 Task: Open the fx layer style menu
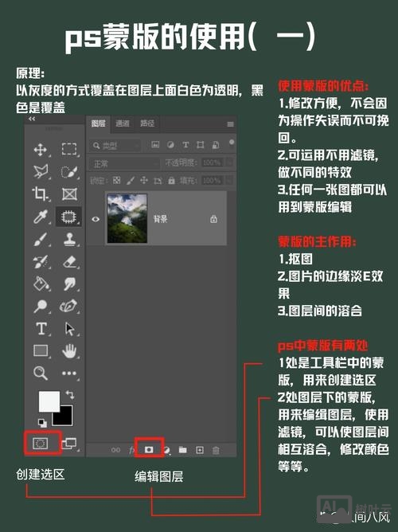(x=132, y=450)
